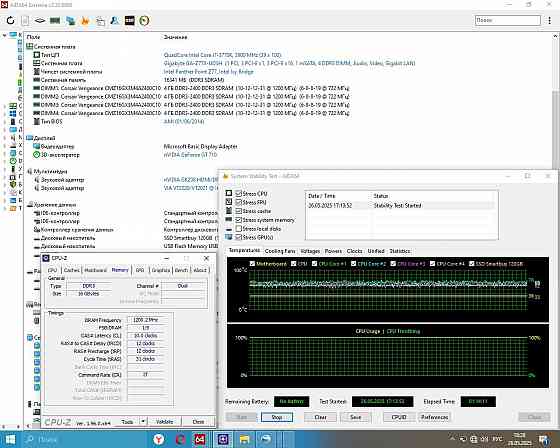
Task: Click the Validate button in CPU-Z
Action: (165, 422)
